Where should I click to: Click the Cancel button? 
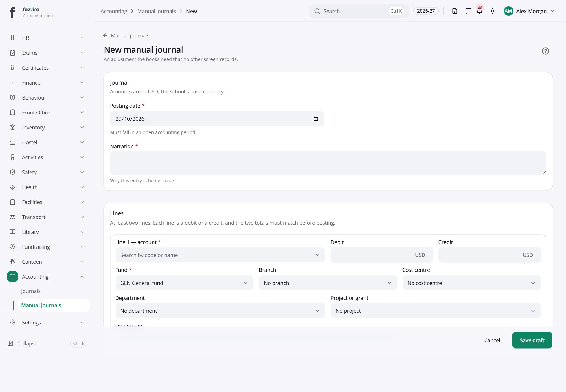click(x=492, y=340)
